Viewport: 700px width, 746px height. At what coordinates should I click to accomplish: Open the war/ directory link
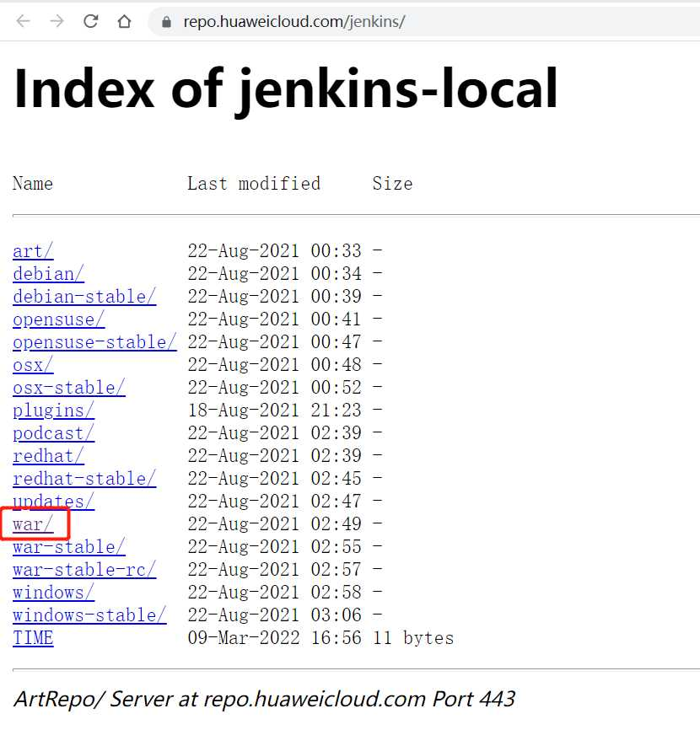pyautogui.click(x=33, y=525)
